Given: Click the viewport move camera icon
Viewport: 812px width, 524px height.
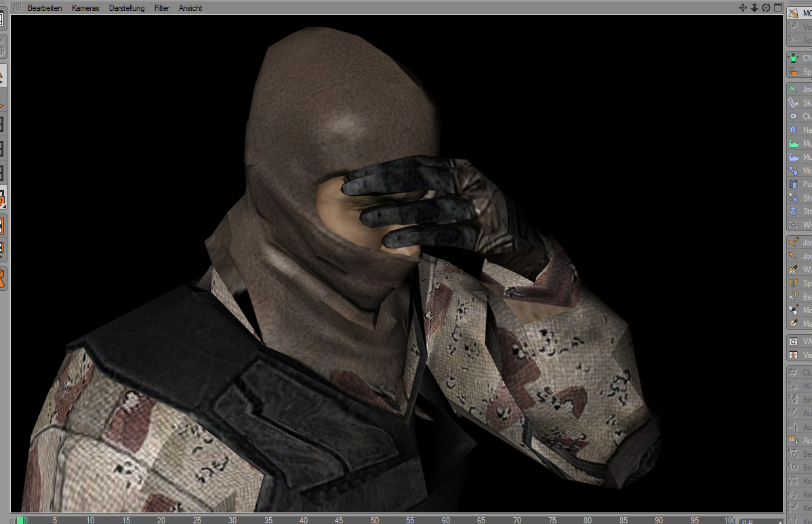Looking at the screenshot, I should point(742,8).
